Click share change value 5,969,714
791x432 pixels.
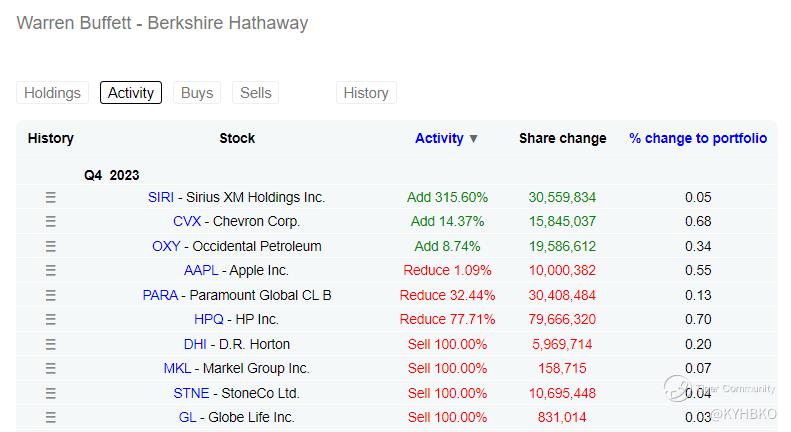coord(562,344)
